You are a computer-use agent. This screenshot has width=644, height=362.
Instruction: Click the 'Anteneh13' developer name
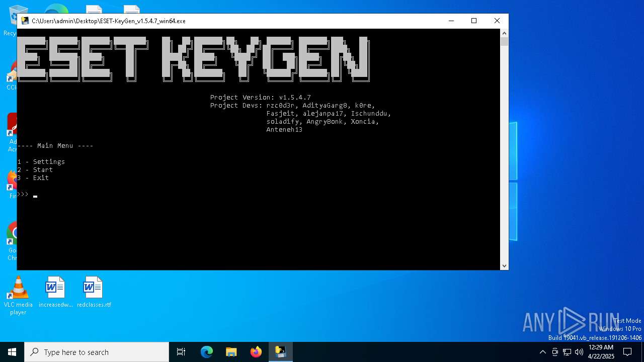pyautogui.click(x=284, y=129)
